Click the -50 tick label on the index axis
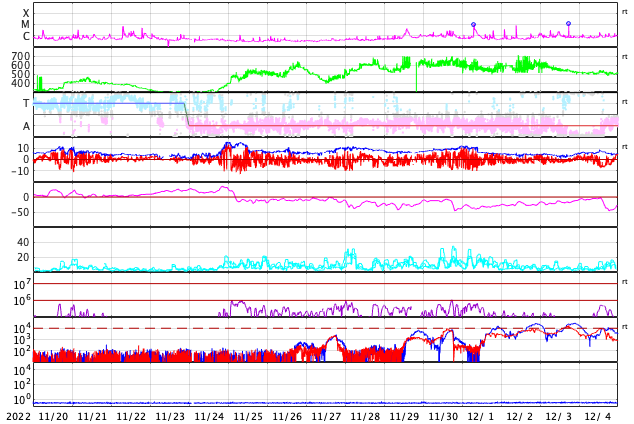 18,211
